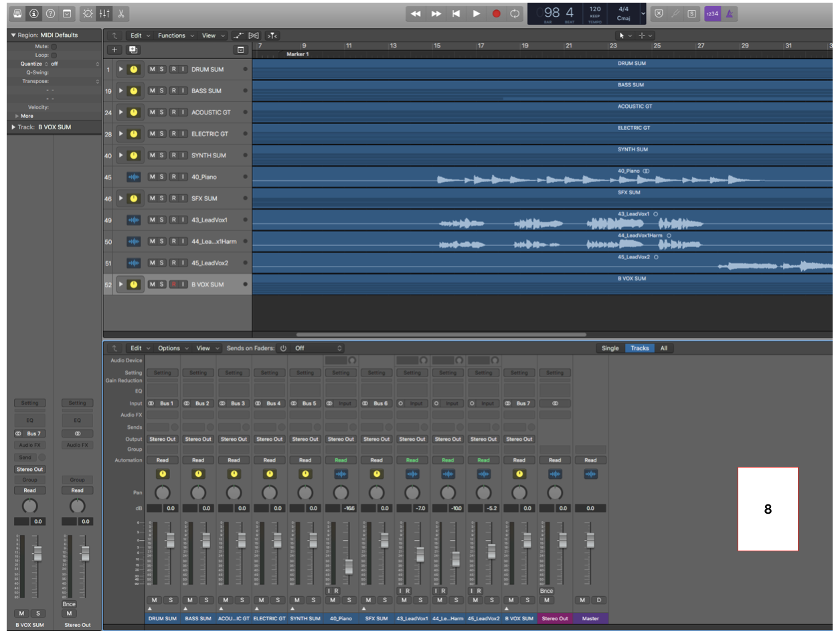Toggle the Mixer panel

[104, 13]
